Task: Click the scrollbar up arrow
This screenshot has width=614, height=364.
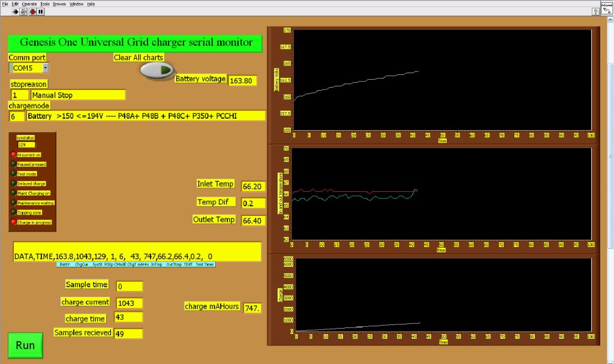Action: point(610,20)
